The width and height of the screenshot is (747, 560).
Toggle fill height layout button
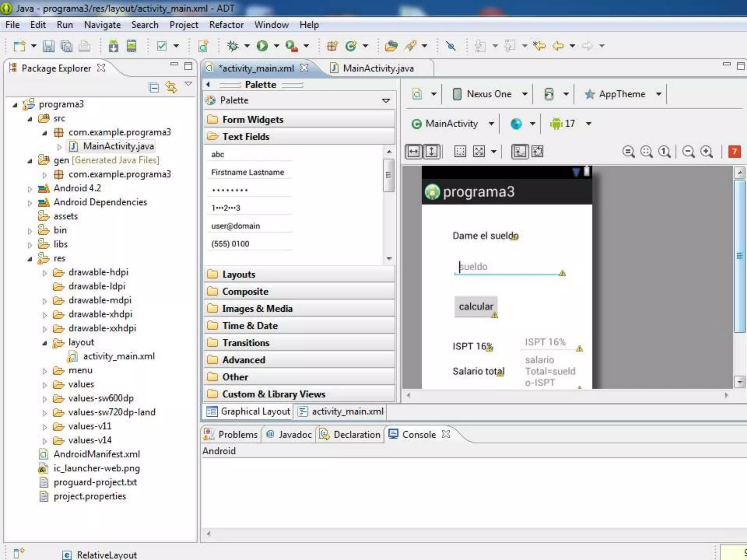pos(431,152)
